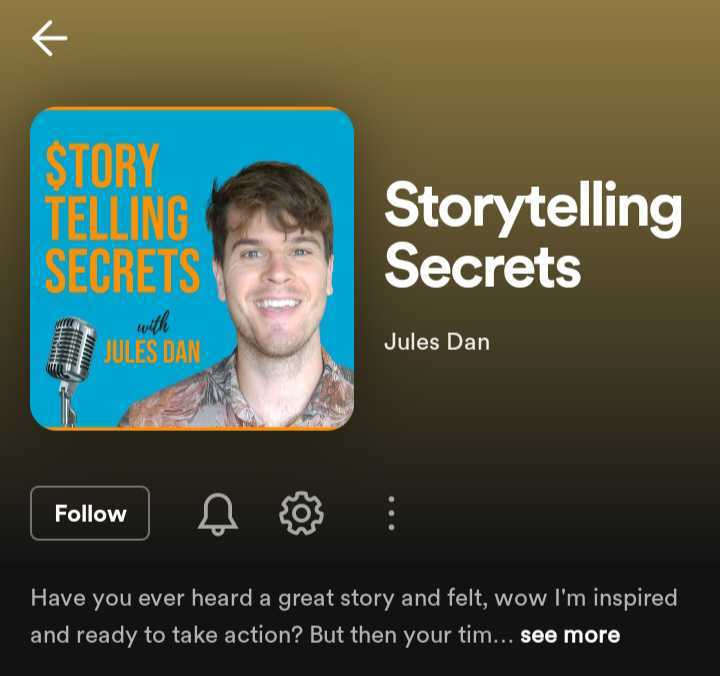Expand the description with see more
720x676 pixels.
point(570,635)
